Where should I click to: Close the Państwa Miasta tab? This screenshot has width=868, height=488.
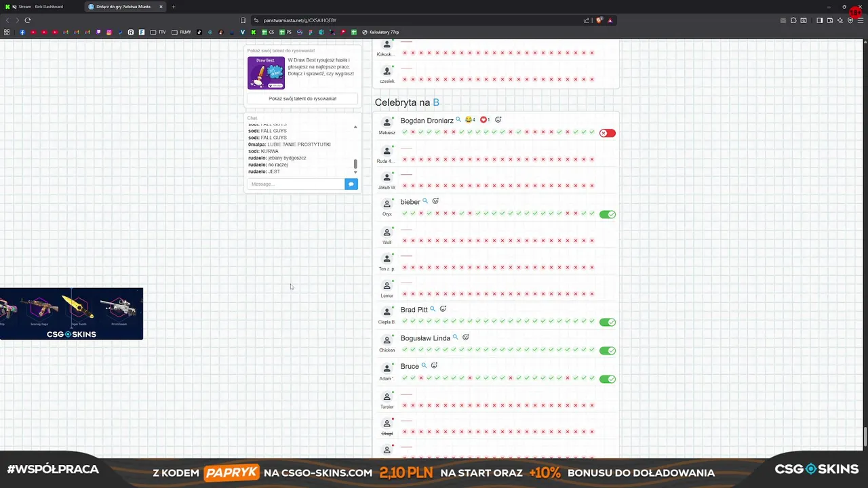pos(161,7)
